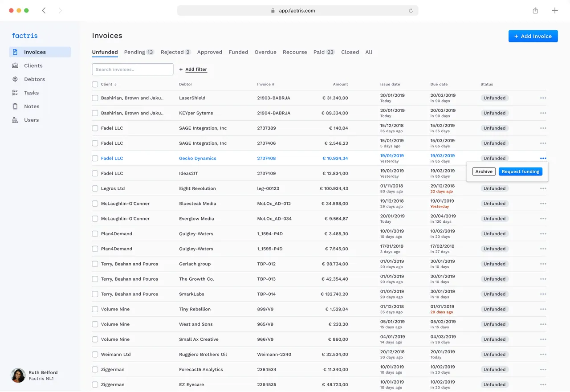
Task: Open the Invoices sidebar icon
Action: [15, 52]
